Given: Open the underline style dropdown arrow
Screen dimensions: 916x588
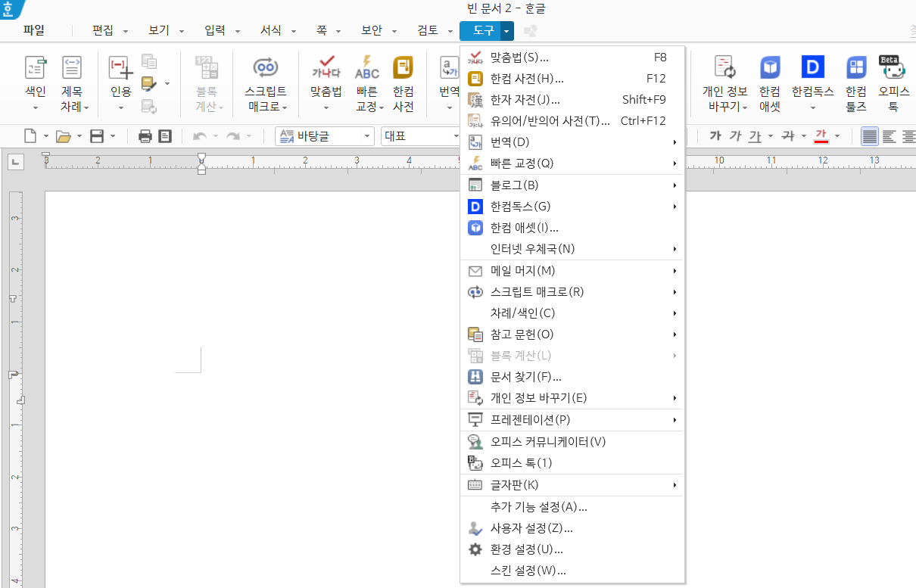Looking at the screenshot, I should coord(771,136).
